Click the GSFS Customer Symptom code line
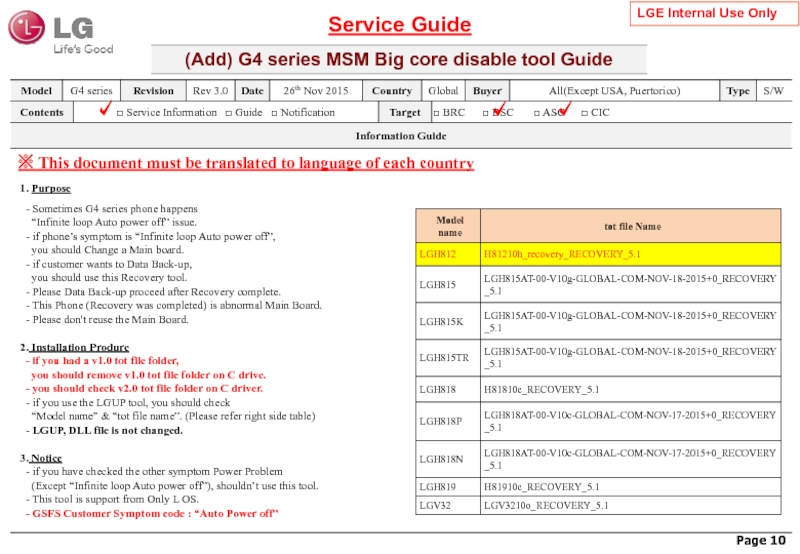 [x=152, y=514]
